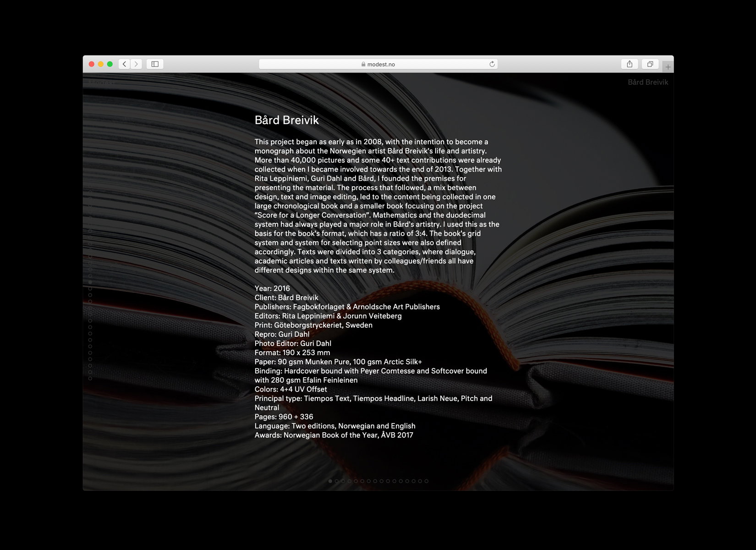Viewport: 756px width, 550px height.
Task: Open a new tab with plus button
Action: (668, 67)
